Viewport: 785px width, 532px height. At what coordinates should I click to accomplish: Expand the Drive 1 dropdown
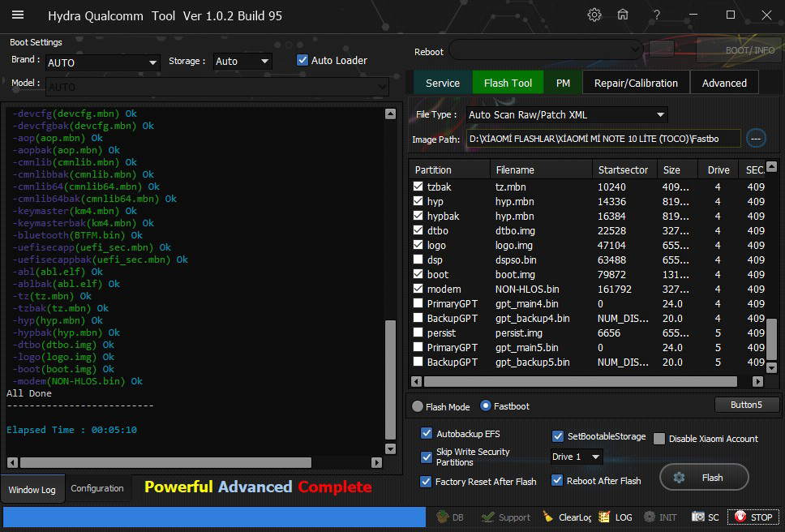pyautogui.click(x=596, y=457)
